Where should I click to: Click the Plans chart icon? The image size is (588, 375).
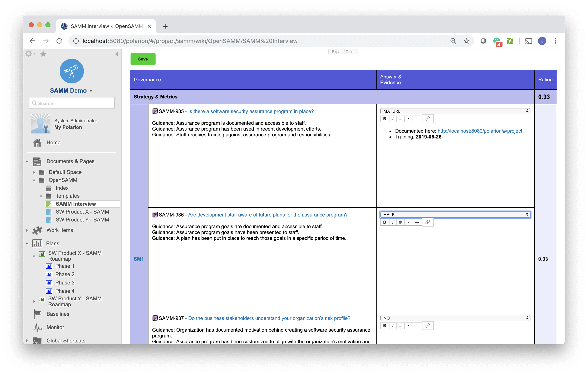[x=37, y=243]
